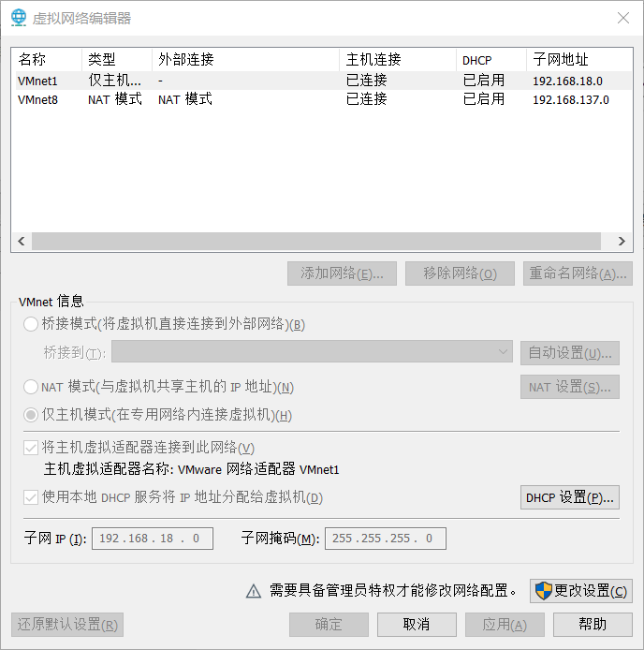Click subnet address 192.168.137.0 cell

click(571, 100)
